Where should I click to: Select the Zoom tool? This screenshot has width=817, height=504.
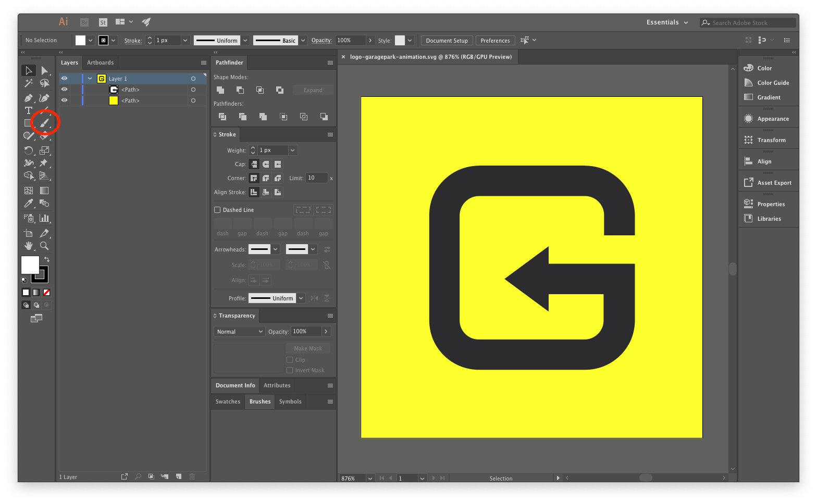[x=44, y=246]
